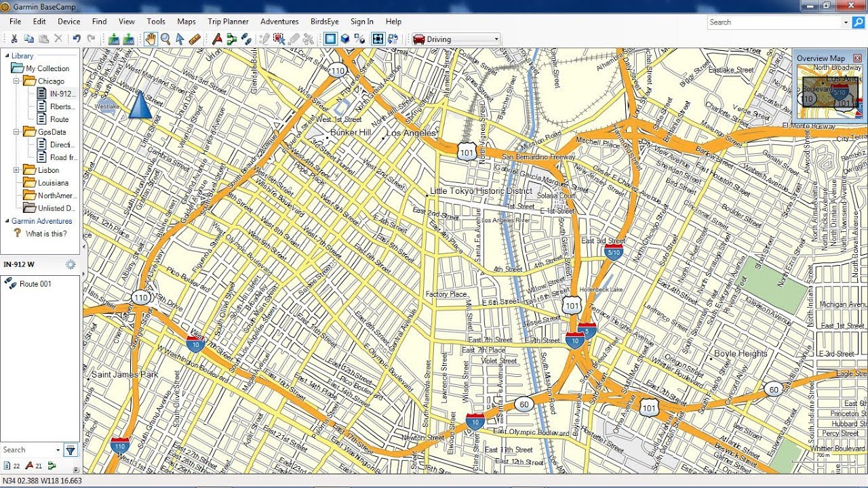Open the Find menu
This screenshot has height=488, width=868.
[x=100, y=22]
